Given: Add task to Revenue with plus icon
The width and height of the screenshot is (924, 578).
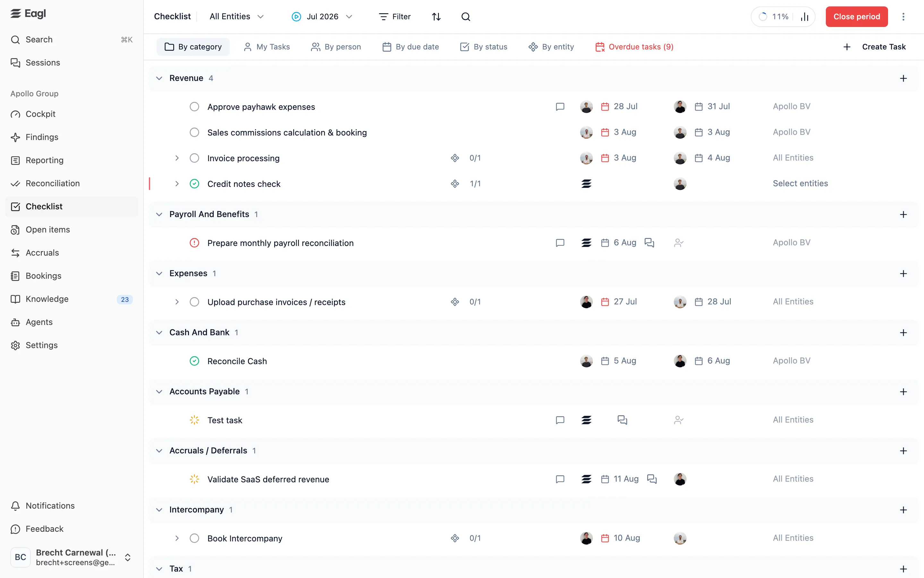Looking at the screenshot, I should [x=903, y=78].
